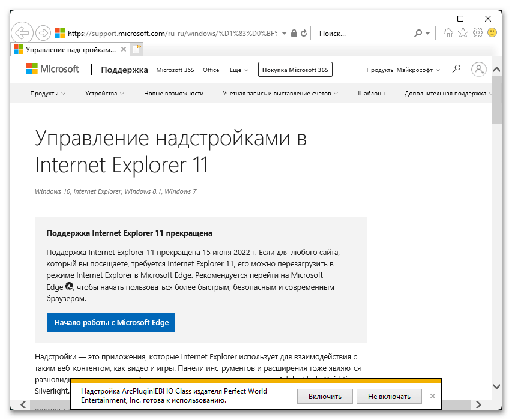The image size is (512, 420).
Task: Click the new tab button
Action: coord(136,50)
